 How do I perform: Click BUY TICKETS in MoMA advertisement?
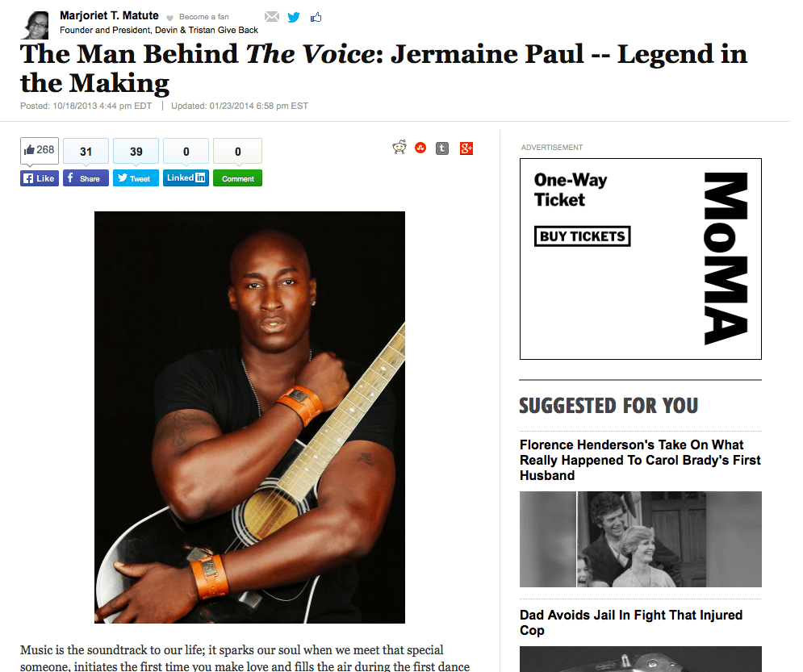tap(583, 236)
